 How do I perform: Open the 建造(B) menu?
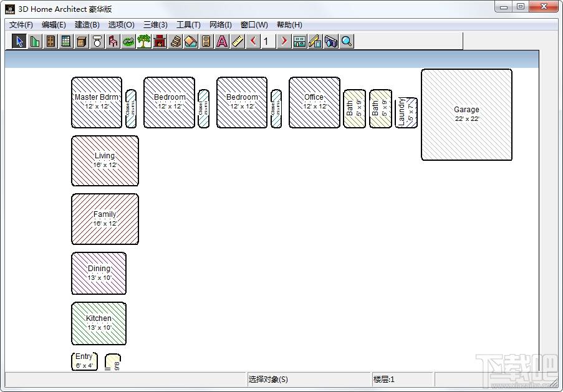[87, 25]
